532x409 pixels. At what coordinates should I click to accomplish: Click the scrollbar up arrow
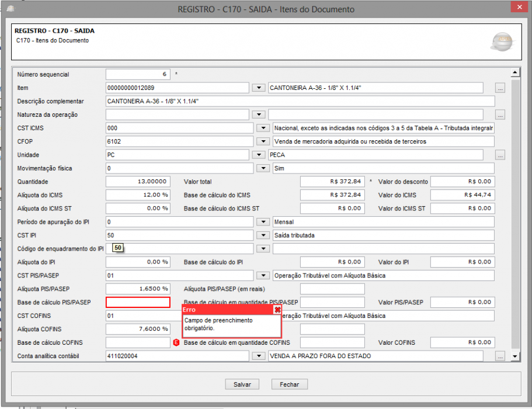(515, 72)
